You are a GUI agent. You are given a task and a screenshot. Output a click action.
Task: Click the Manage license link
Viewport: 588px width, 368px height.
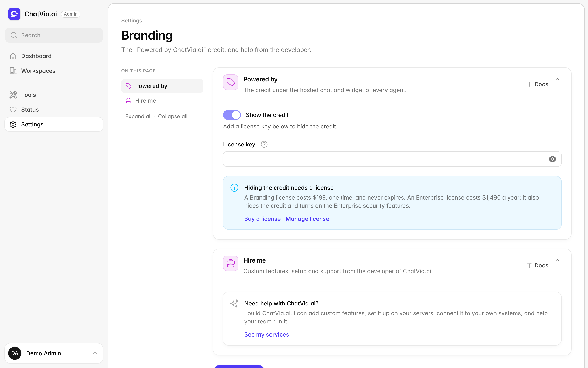tap(307, 219)
